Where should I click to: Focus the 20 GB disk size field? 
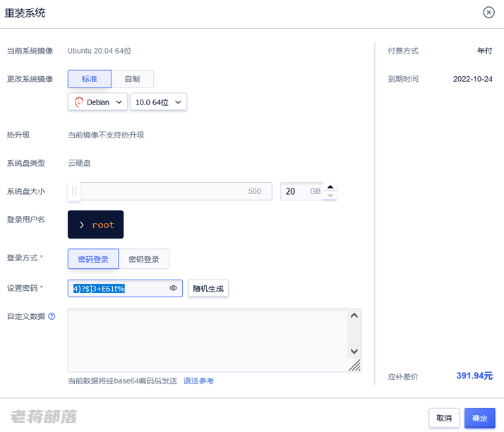pyautogui.click(x=301, y=191)
